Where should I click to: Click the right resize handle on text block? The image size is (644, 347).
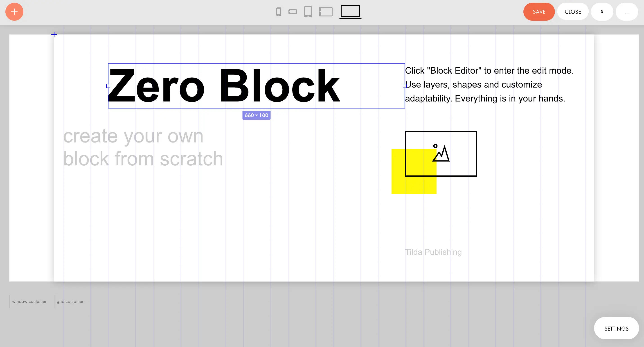pyautogui.click(x=405, y=86)
